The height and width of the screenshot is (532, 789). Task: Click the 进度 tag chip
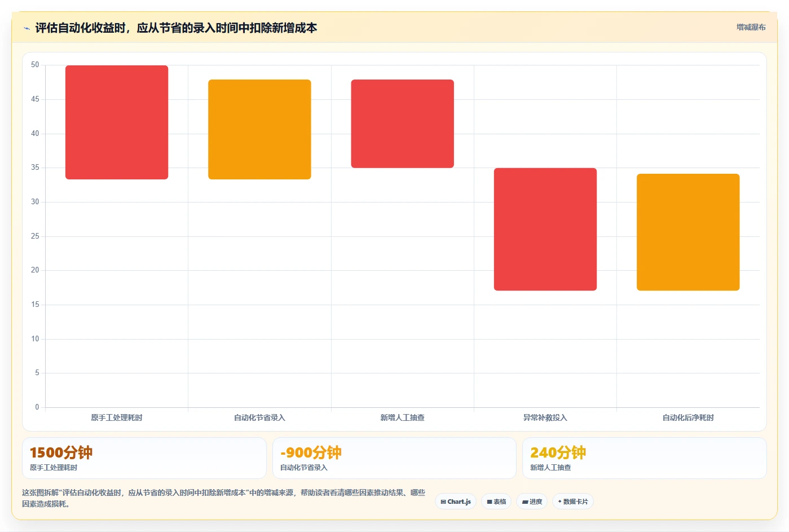click(x=532, y=502)
